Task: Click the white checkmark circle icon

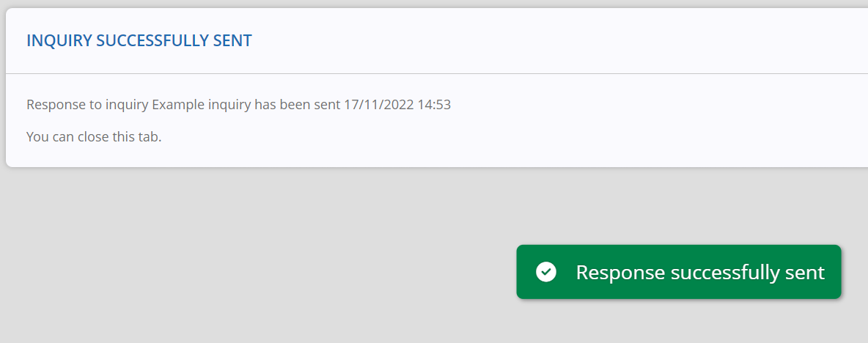Action: (x=546, y=272)
